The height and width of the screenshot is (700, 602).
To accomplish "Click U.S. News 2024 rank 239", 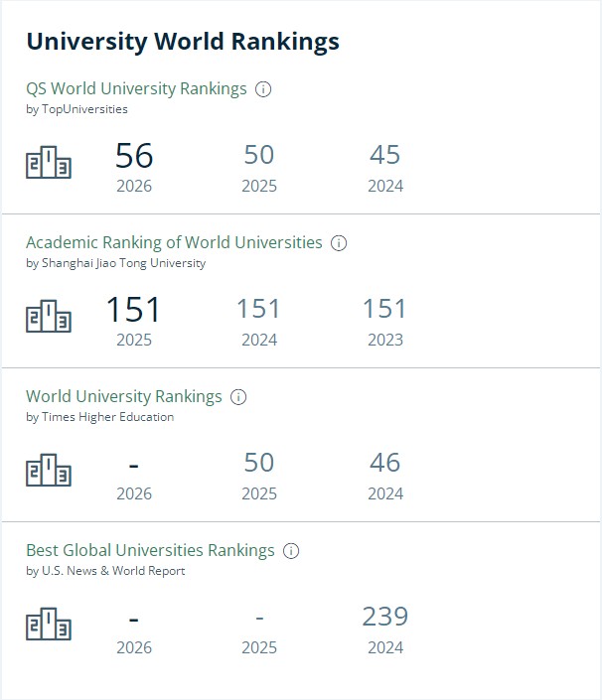I will click(x=384, y=617).
